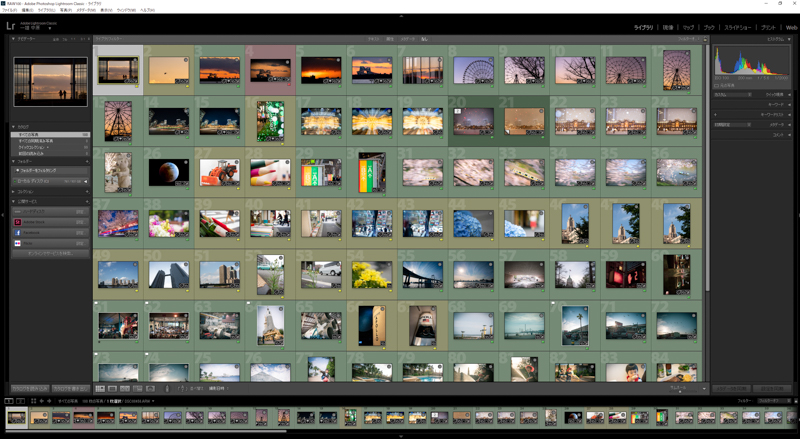Screen dimensions: 800x439
Task: Click the bottom filmstrip collapse arrow
Action: tap(401, 436)
